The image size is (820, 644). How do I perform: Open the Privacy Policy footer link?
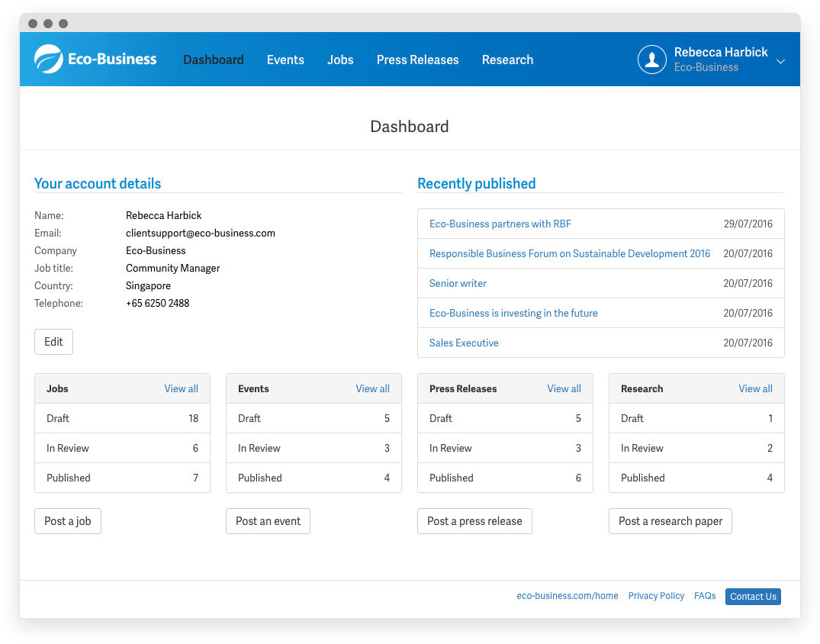[656, 596]
